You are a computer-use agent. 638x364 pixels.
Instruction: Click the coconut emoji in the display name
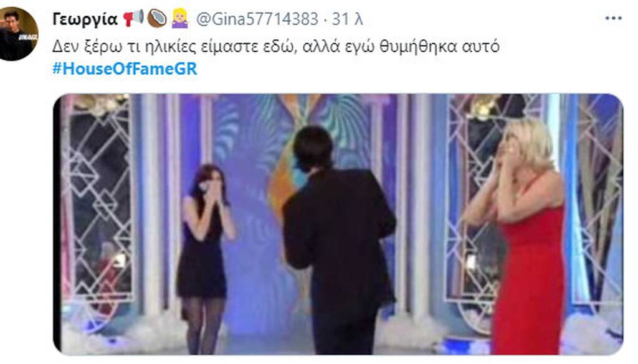coord(156,18)
